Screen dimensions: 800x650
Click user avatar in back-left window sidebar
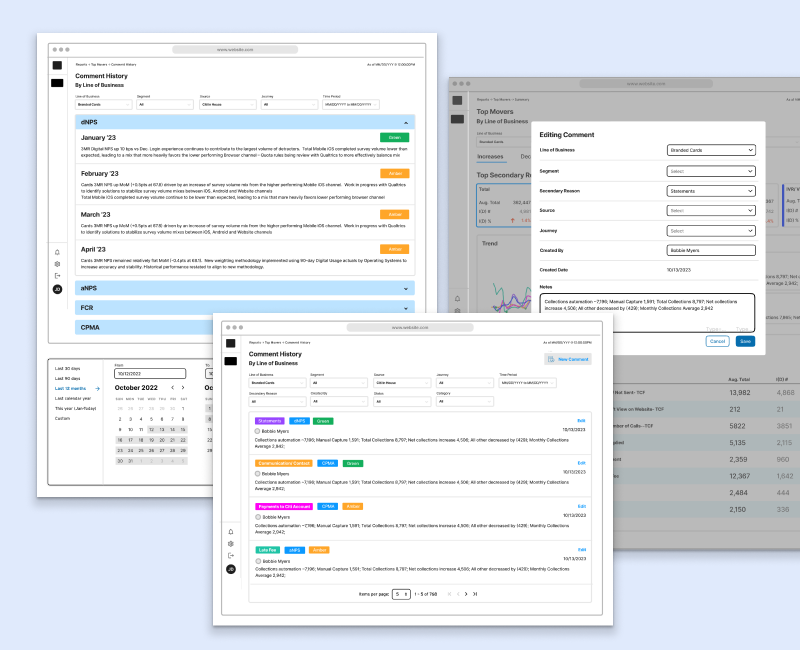pyautogui.click(x=57, y=289)
